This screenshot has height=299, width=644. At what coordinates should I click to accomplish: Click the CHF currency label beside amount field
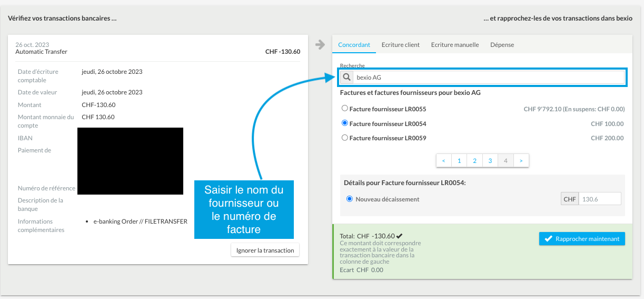click(x=570, y=199)
